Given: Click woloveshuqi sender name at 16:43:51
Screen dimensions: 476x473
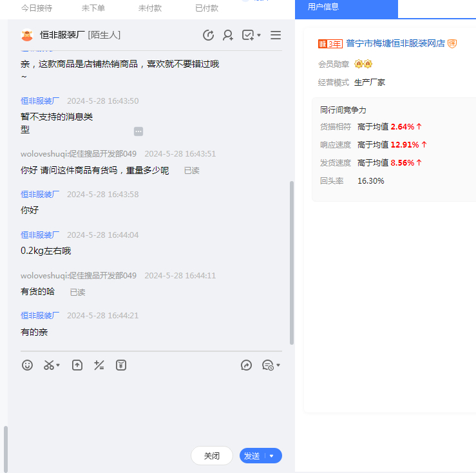Looking at the screenshot, I should point(79,154).
